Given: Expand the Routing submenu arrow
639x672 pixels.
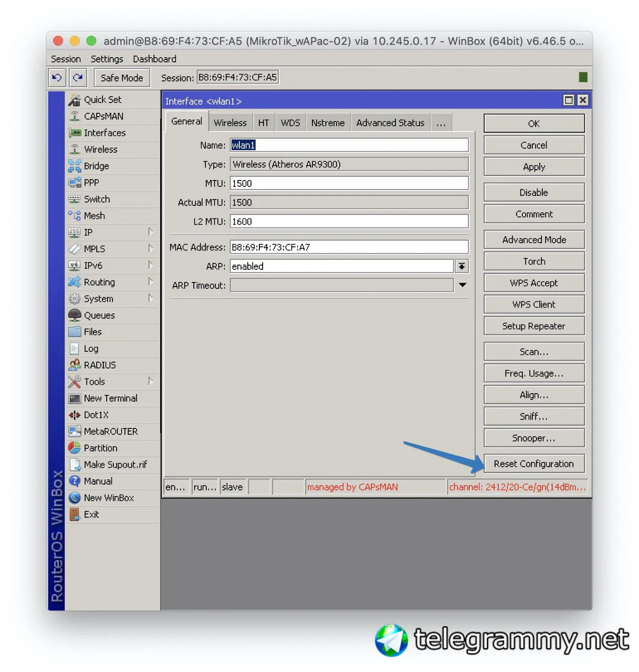Looking at the screenshot, I should click(151, 281).
